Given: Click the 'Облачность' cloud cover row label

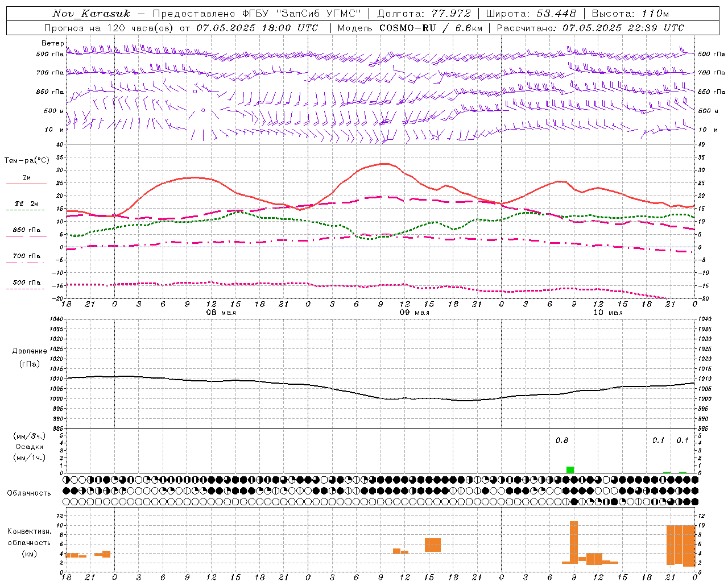Looking at the screenshot, I should click(x=29, y=493).
